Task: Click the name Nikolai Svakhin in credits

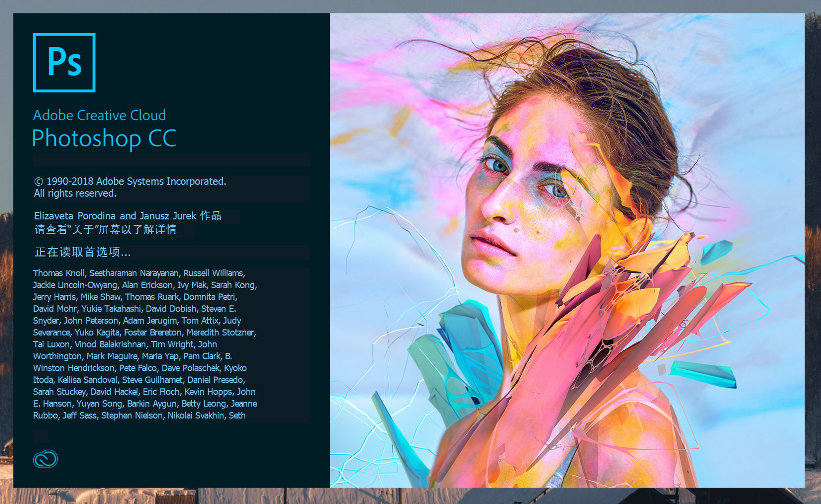Action: pyautogui.click(x=196, y=416)
